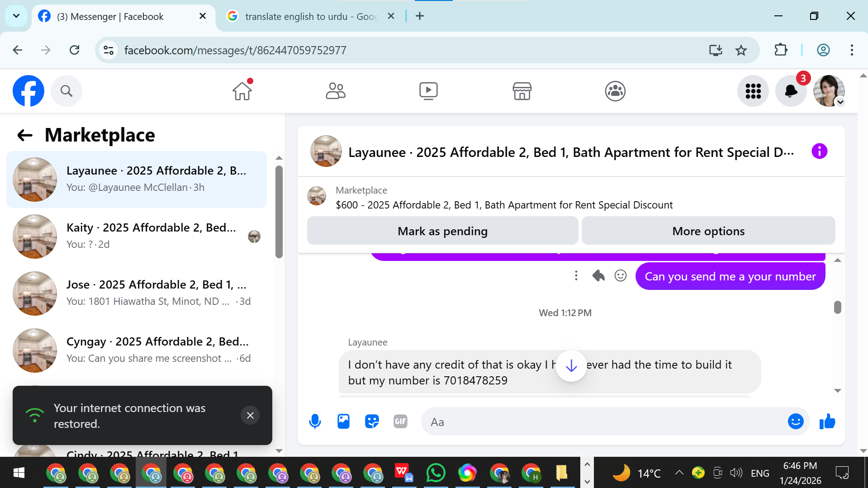Image resolution: width=868 pixels, height=488 pixels.
Task: Open the $600 Marketplace listing title link
Action: pos(504,205)
